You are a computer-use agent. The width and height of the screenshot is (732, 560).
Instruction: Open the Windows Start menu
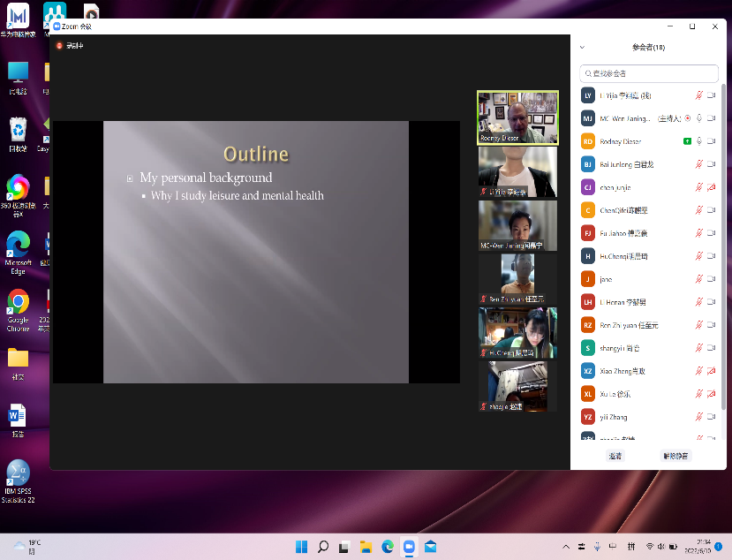pos(300,546)
